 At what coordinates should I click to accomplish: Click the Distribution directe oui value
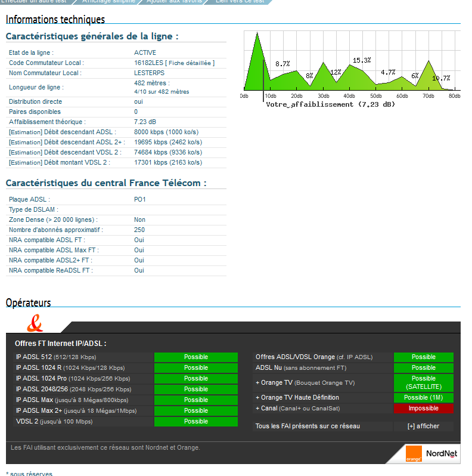pos(138,101)
